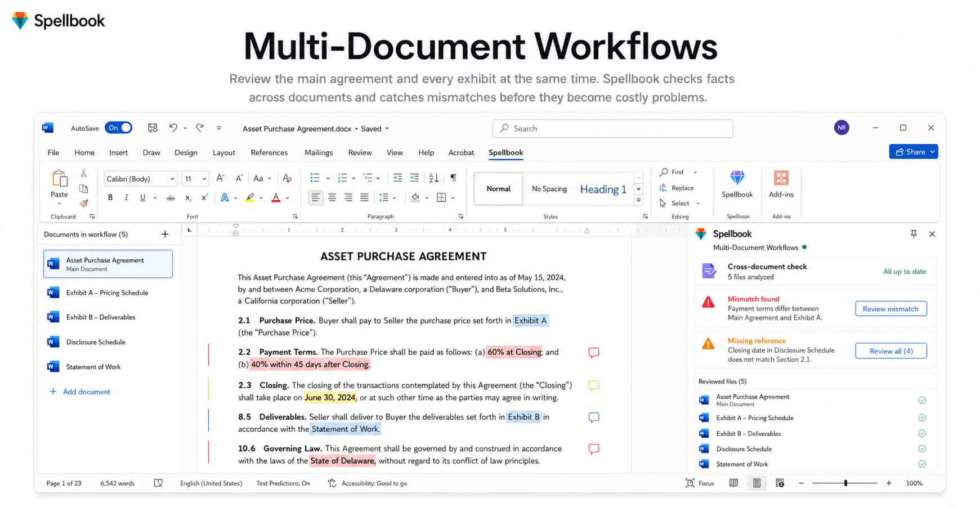Undo the last action
This screenshot has height=508, width=980.
coord(173,128)
